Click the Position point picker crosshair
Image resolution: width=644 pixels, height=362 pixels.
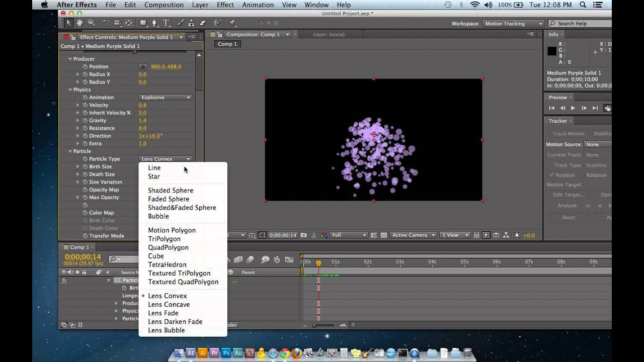pyautogui.click(x=143, y=67)
